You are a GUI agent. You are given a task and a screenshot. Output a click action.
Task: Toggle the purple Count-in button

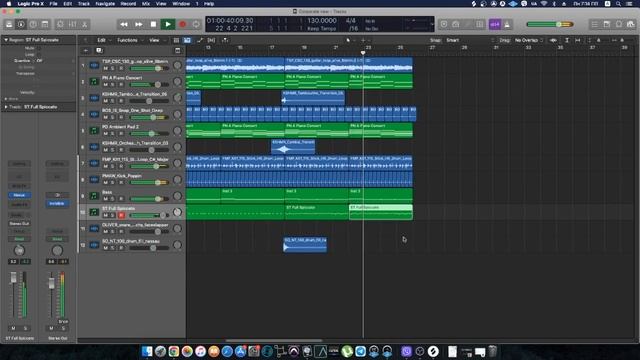495,24
